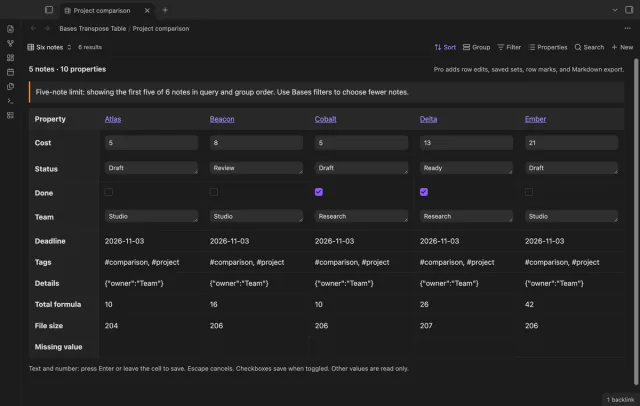Edit the Cobalt Cost field
640x406 pixels.
(x=361, y=143)
